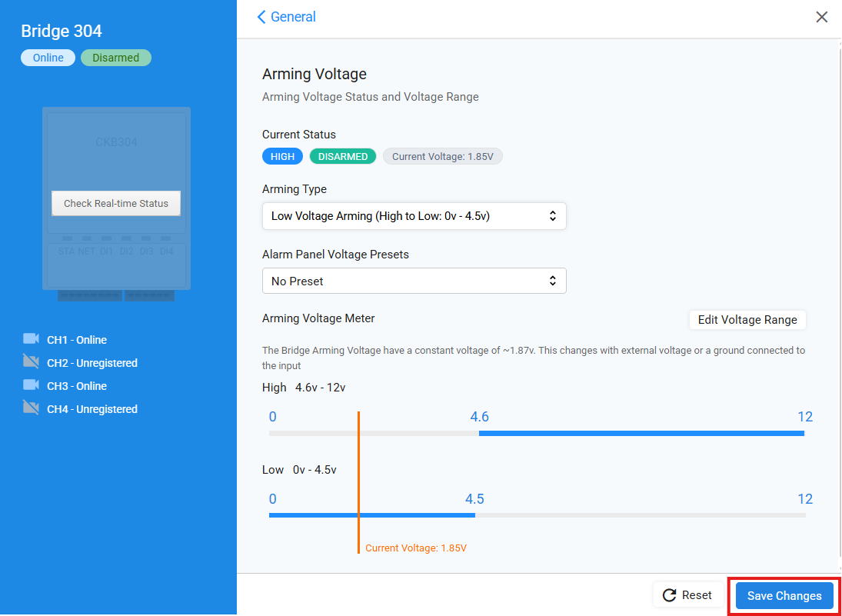Viewport: 842px width, 616px height.
Task: Click the Edit Voltage Range button
Action: click(x=747, y=320)
